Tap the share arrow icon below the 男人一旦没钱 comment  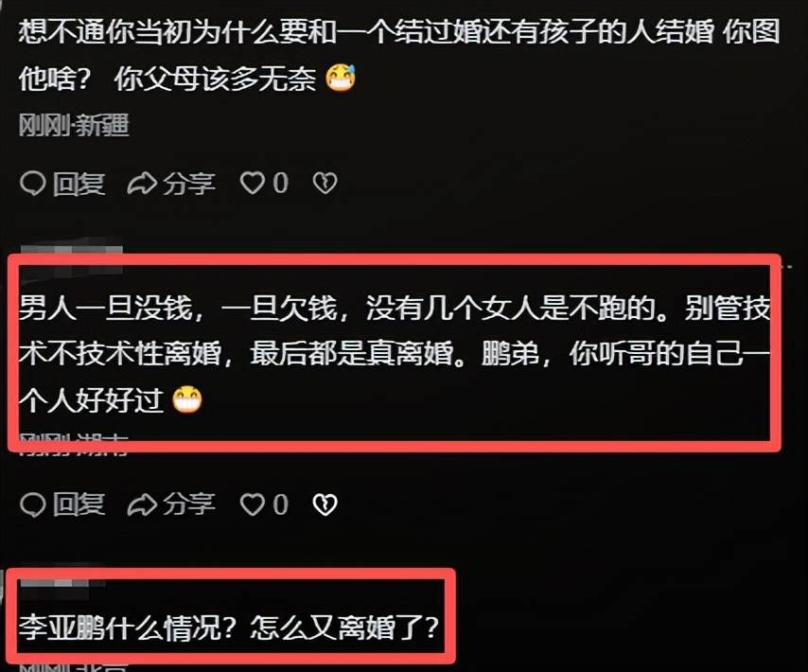[x=142, y=504]
